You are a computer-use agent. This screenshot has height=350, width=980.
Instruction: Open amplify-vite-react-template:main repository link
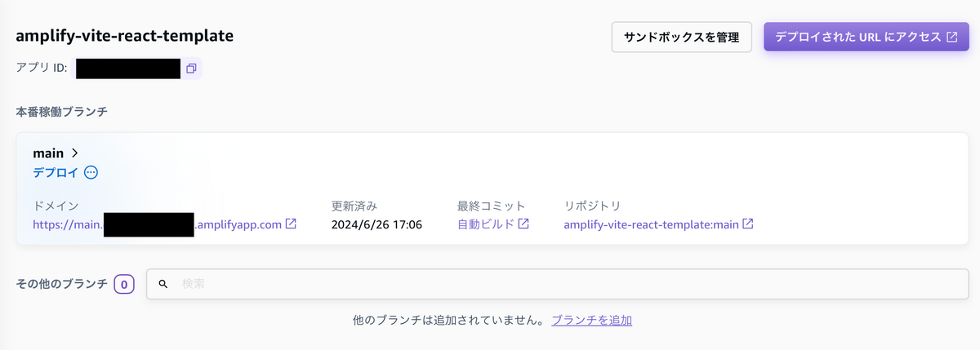(x=651, y=224)
